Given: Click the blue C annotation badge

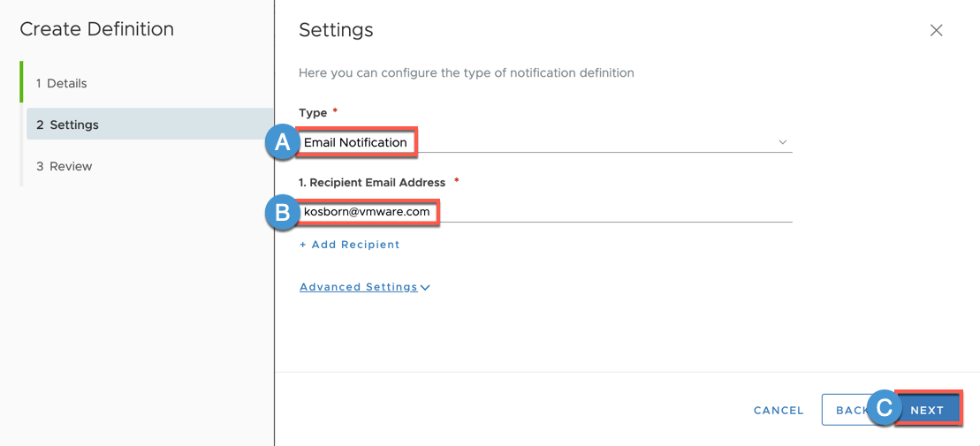Looking at the screenshot, I should pyautogui.click(x=885, y=409).
